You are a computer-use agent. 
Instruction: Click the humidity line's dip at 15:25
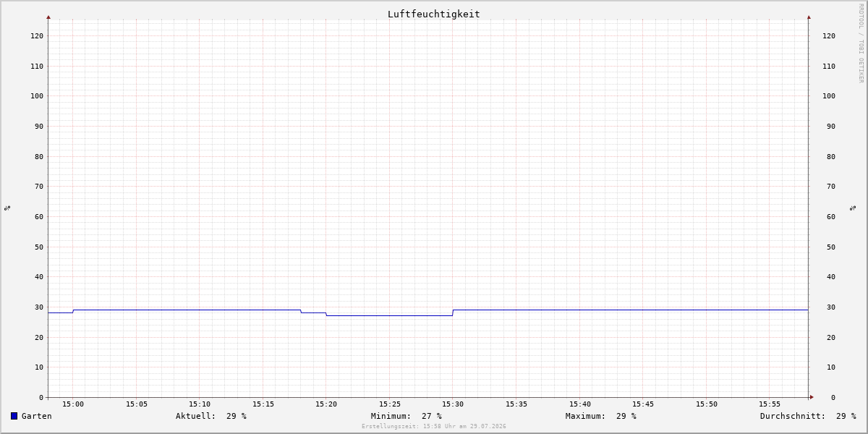[389, 315]
